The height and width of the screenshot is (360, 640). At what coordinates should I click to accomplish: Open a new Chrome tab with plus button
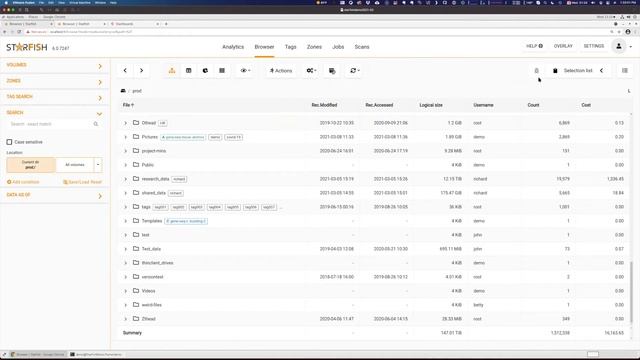coord(166,24)
